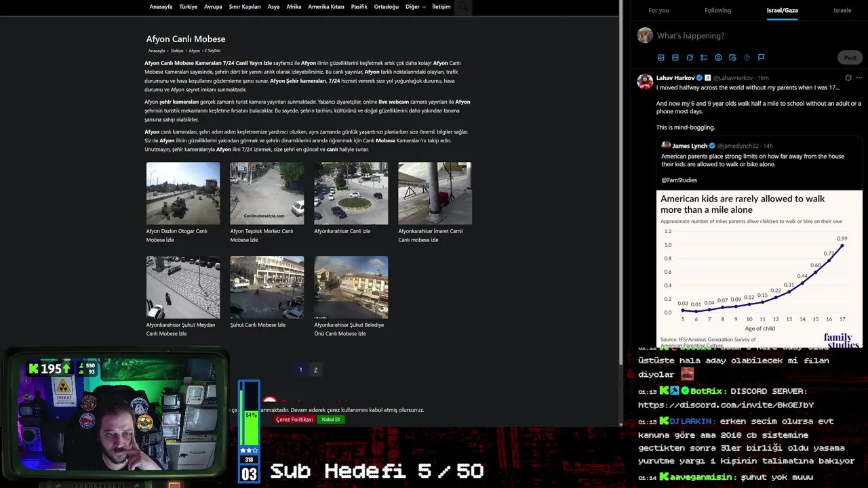Viewport: 868px width, 488px height.
Task: Click the Post button
Action: pyautogui.click(x=850, y=58)
